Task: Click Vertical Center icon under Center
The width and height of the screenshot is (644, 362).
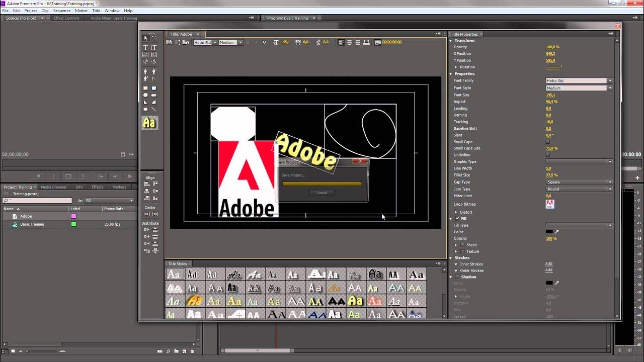Action: coord(147,214)
